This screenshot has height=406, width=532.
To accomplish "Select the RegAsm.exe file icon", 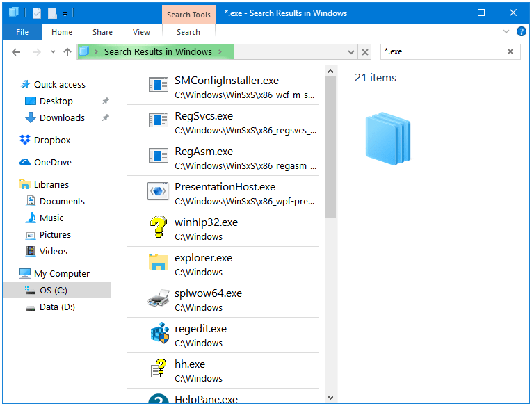I will pyautogui.click(x=159, y=155).
